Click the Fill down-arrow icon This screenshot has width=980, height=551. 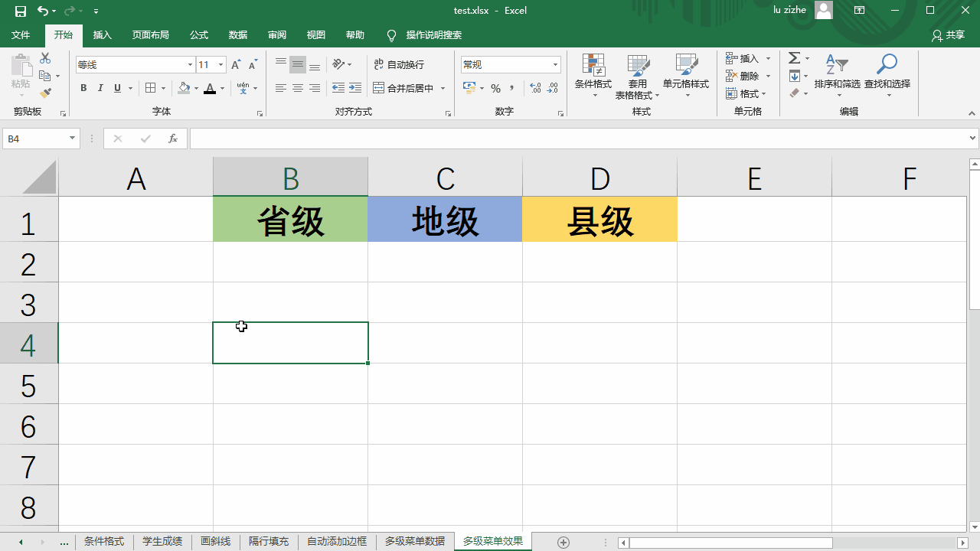pos(795,76)
